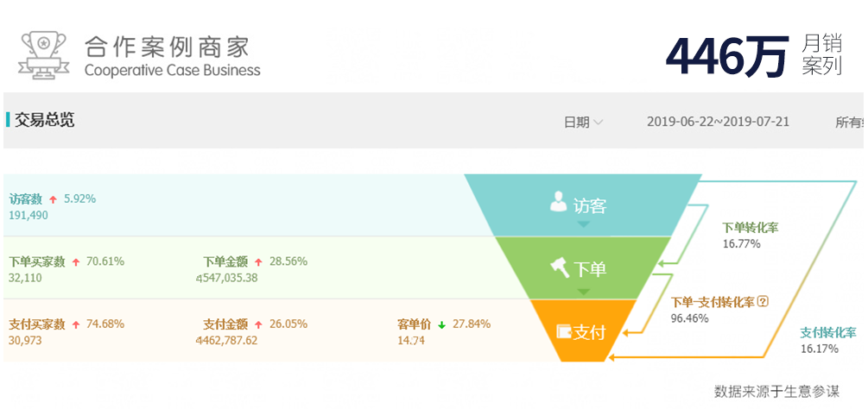Click the visitor person icon in funnel
The height and width of the screenshot is (409, 868).
pyautogui.click(x=558, y=203)
